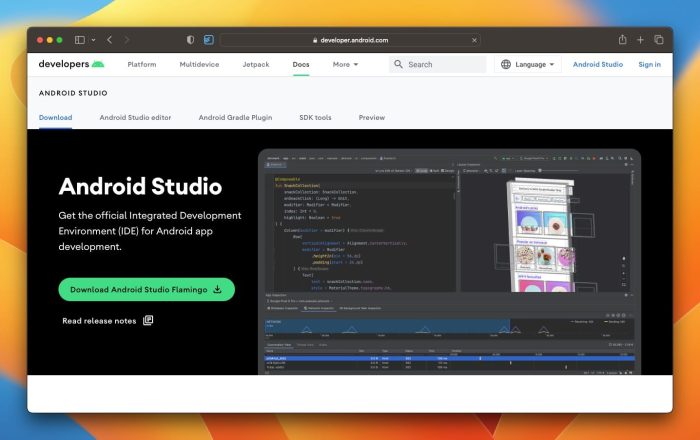The width and height of the screenshot is (700, 440).
Task: Go forward with the forward arrow
Action: click(127, 40)
